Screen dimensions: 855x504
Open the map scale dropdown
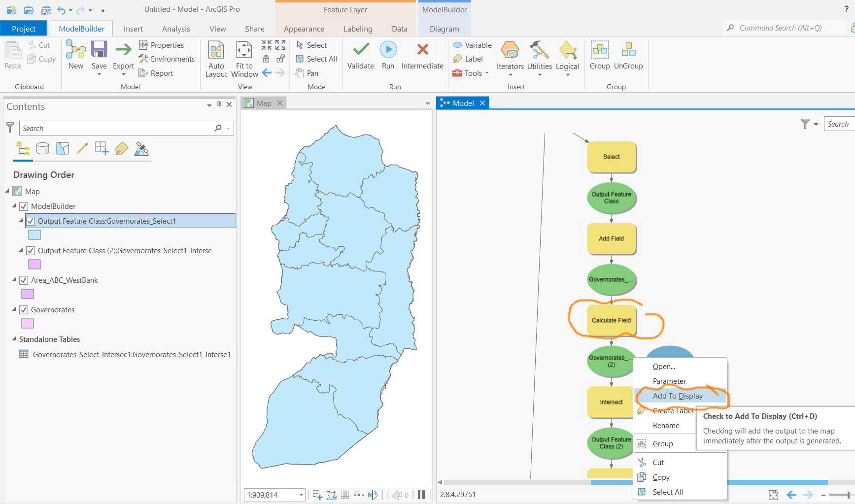[301, 495]
